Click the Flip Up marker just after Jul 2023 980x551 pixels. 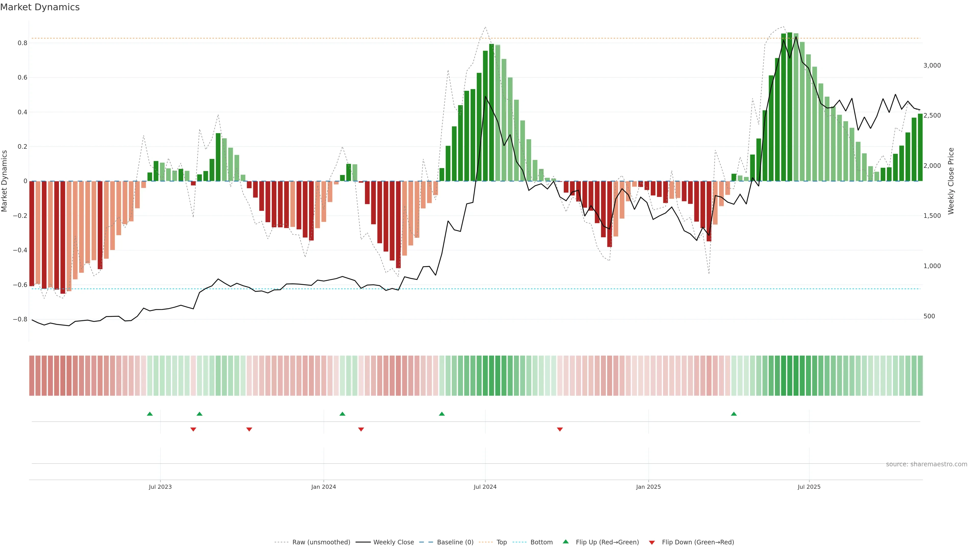(199, 414)
